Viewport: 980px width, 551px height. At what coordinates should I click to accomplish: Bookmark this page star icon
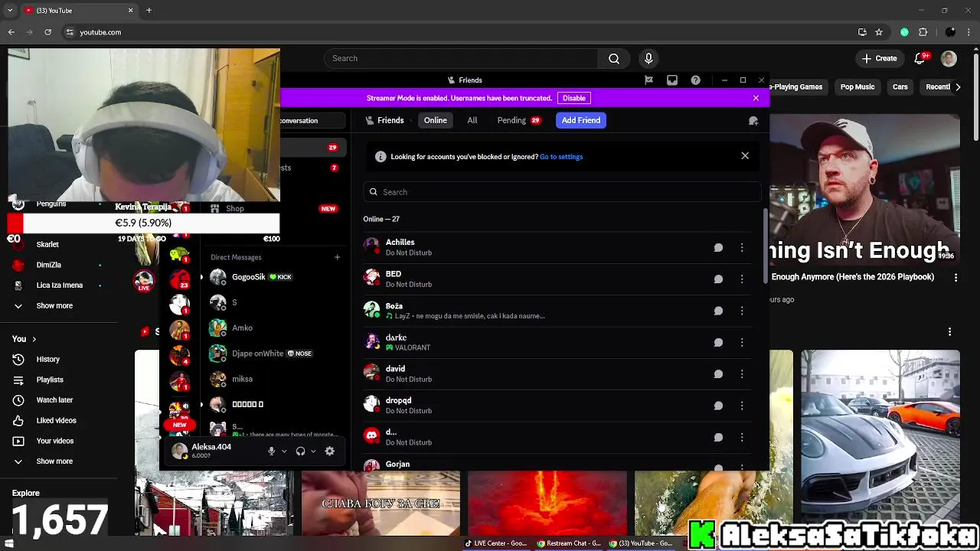[x=879, y=32]
